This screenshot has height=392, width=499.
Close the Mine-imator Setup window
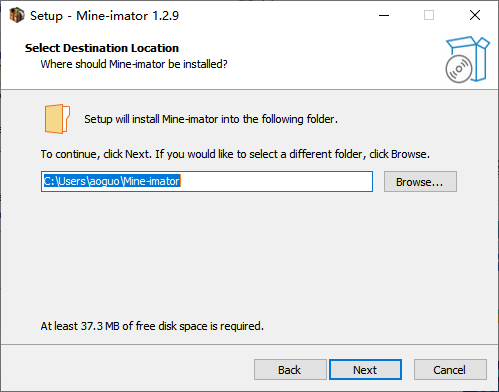click(475, 15)
